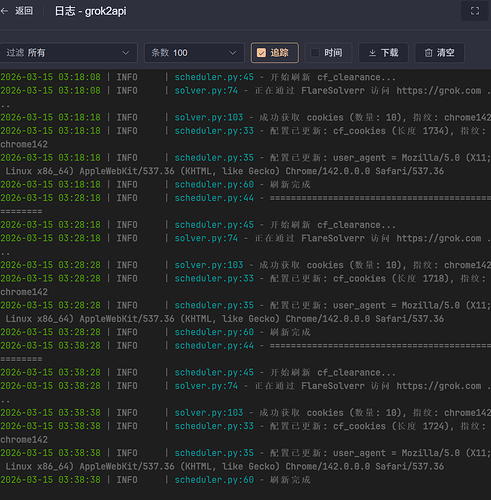Select log line 03:28:18 solver.py:74

245,245
